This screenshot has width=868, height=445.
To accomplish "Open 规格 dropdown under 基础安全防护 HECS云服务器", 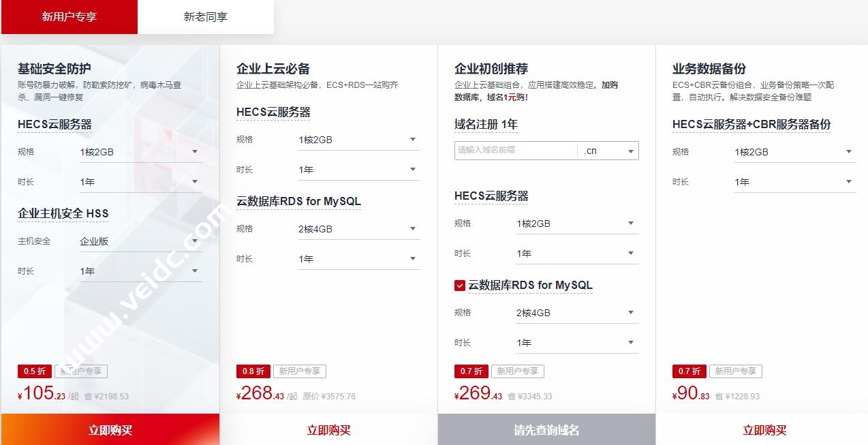I will (x=141, y=152).
